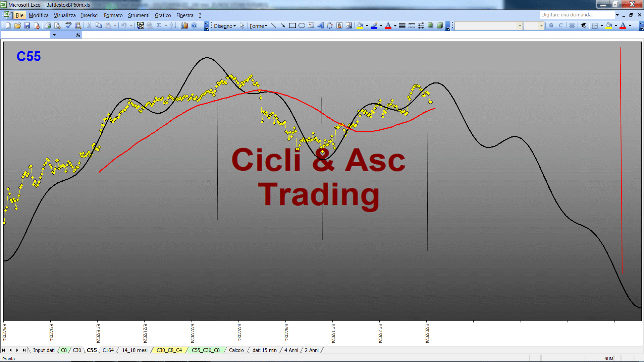Insert diagram or organization chart
This screenshot has height=362, width=644.
pyautogui.click(x=330, y=25)
